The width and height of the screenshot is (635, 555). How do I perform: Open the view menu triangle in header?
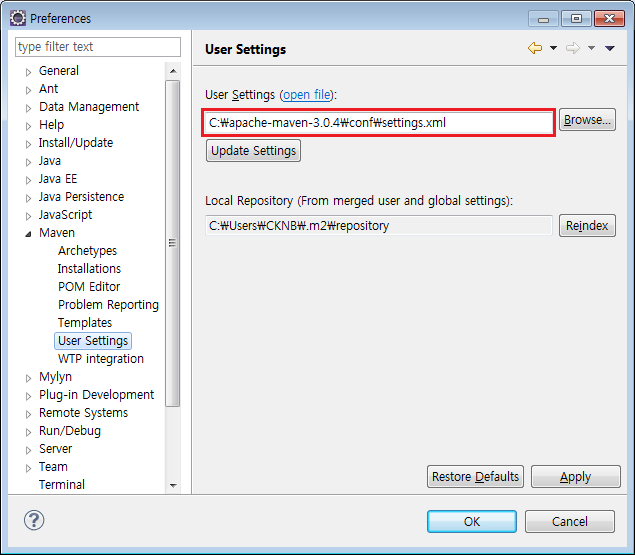610,49
